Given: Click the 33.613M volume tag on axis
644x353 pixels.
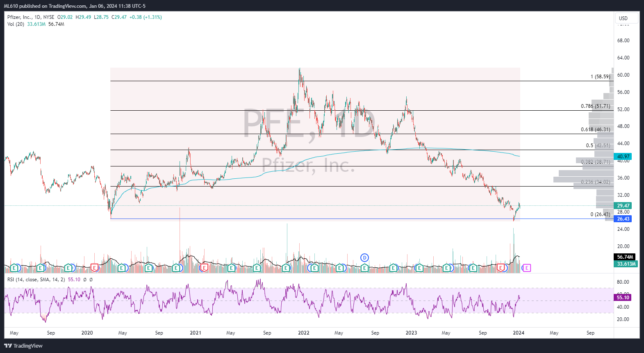Looking at the screenshot, I should [626, 264].
